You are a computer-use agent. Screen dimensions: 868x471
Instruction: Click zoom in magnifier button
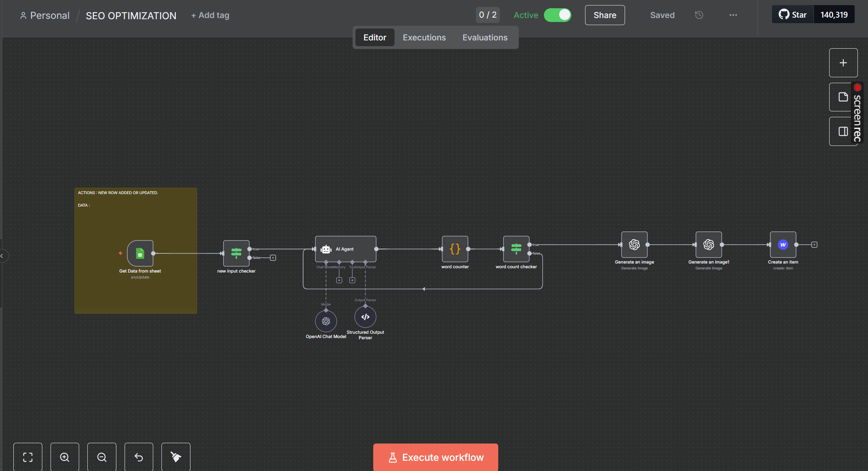65,457
